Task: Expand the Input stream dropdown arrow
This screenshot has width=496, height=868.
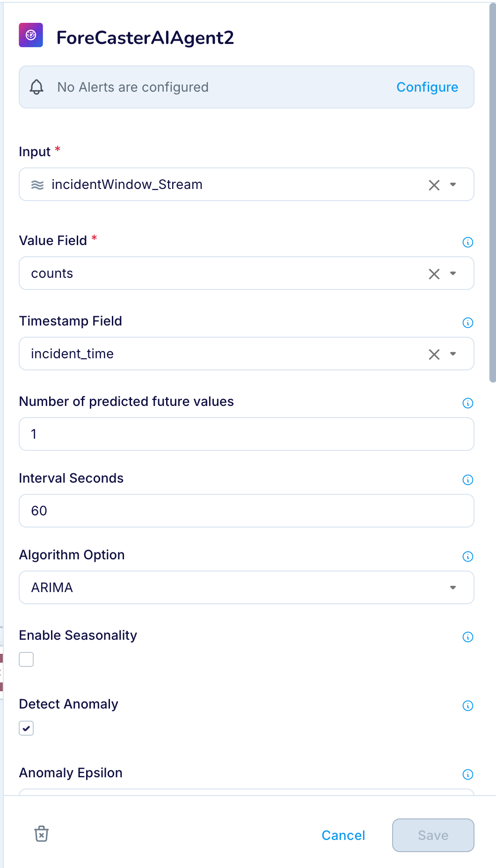Action: (x=453, y=185)
